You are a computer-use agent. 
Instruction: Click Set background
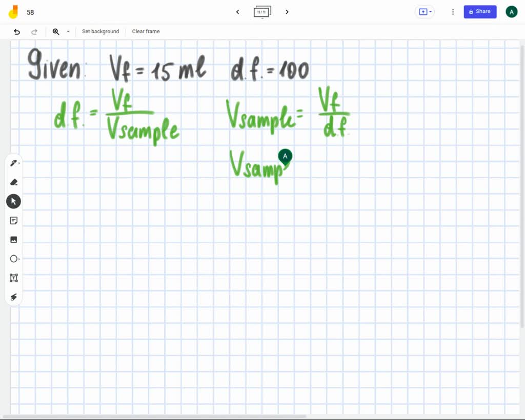point(100,31)
